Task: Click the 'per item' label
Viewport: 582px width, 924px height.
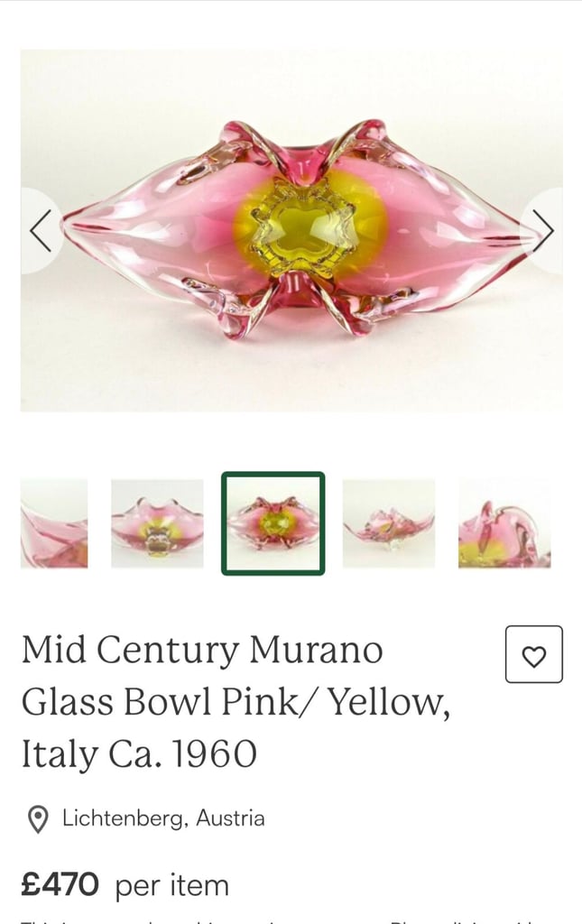Action: tap(172, 886)
